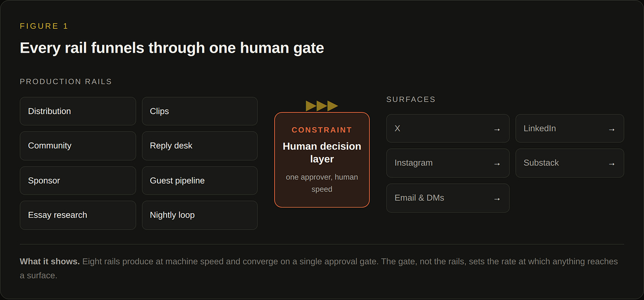644x300 pixels.
Task: Click the arrow icon beside Email & DMs
Action: pyautogui.click(x=497, y=199)
